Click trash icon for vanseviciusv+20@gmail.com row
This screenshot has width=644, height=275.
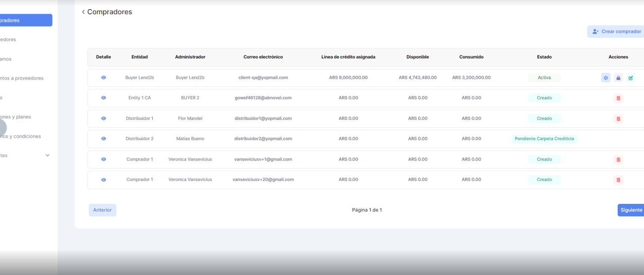[618, 180]
